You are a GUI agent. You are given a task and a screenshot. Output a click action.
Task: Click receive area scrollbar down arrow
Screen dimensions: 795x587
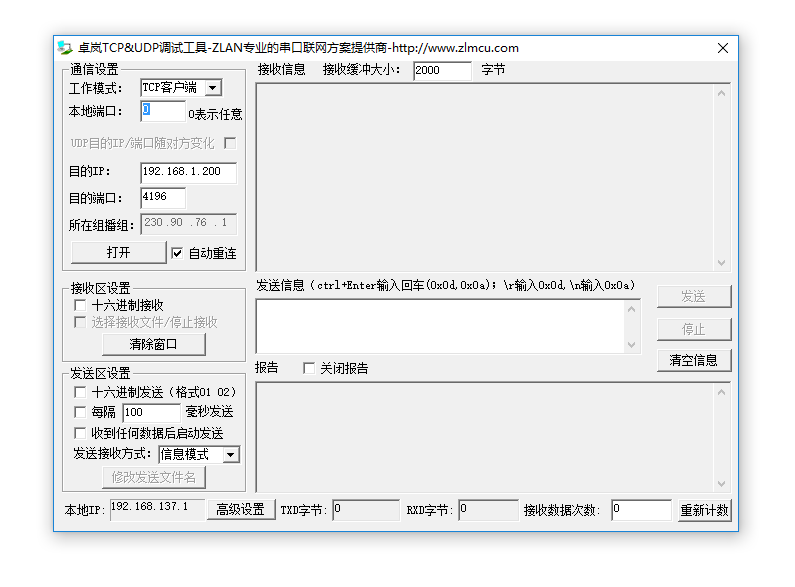click(x=722, y=263)
